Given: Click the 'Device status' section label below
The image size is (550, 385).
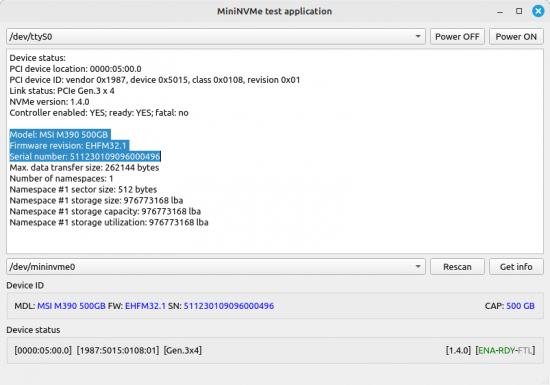Looking at the screenshot, I should [x=33, y=330].
